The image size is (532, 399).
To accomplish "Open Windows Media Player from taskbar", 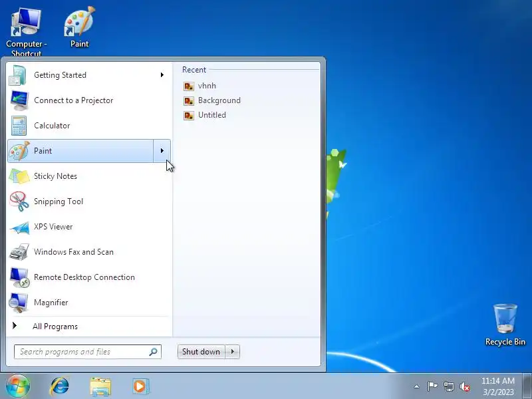I will 140,386.
